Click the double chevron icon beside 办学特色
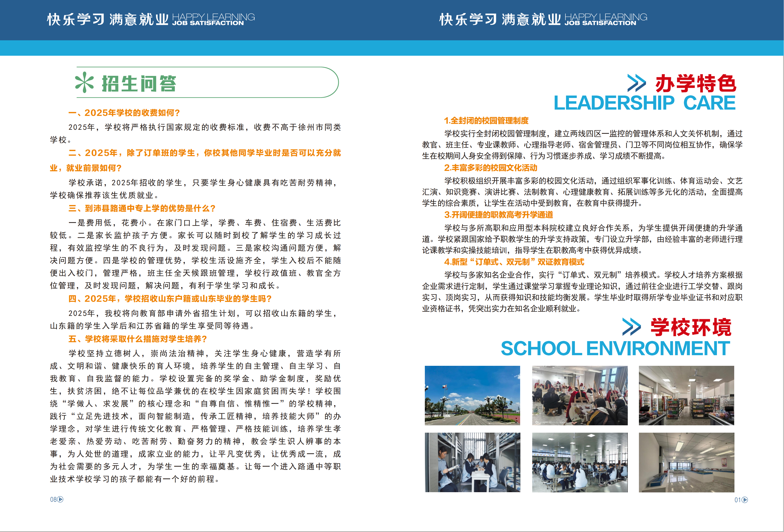The width and height of the screenshot is (784, 532). (637, 83)
